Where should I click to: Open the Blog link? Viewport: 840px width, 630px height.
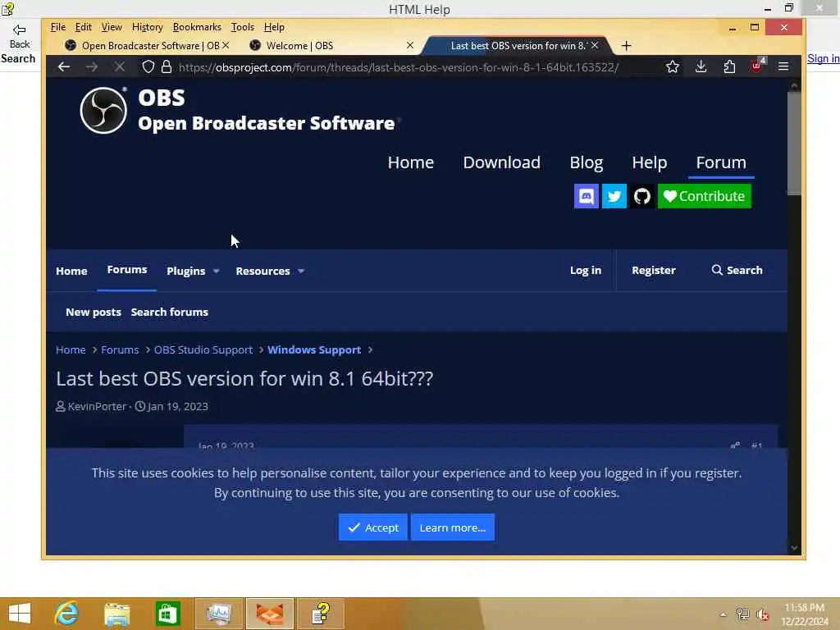pos(586,162)
